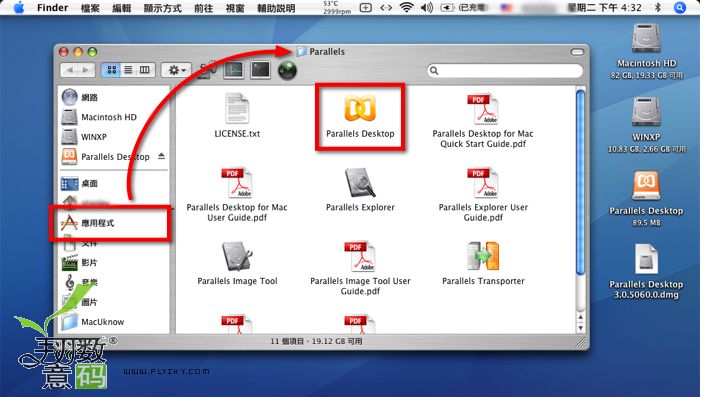Eject Parallels Desktop volume from the sidebar
Viewport: 708px width, 397px height.
[x=161, y=156]
